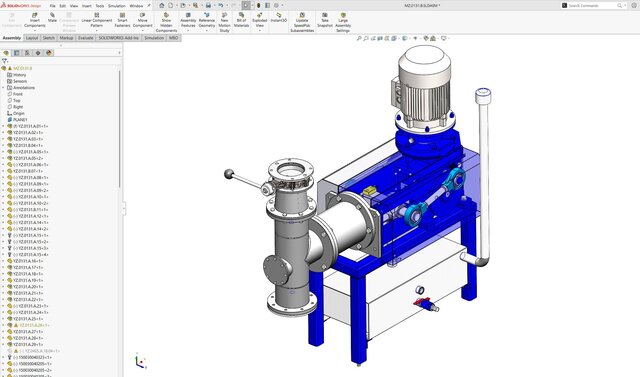Select component YZ.0131.A.29<1>

point(25,344)
